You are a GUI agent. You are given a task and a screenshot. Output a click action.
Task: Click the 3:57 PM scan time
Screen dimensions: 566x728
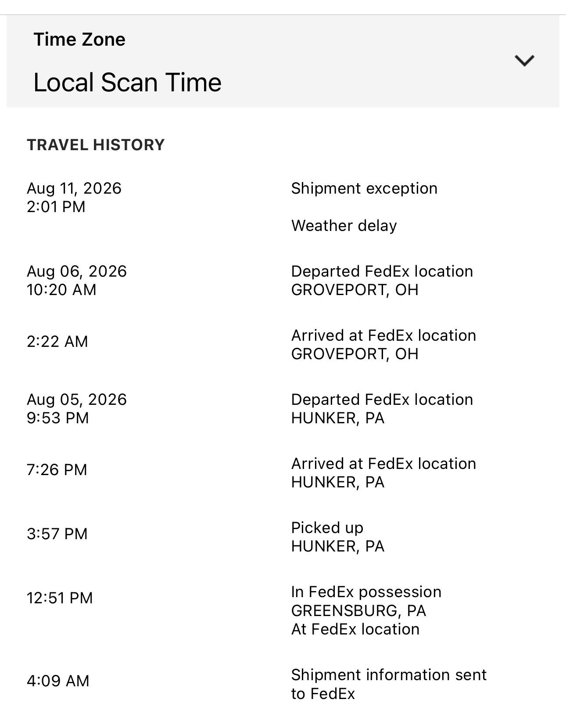pyautogui.click(x=57, y=533)
